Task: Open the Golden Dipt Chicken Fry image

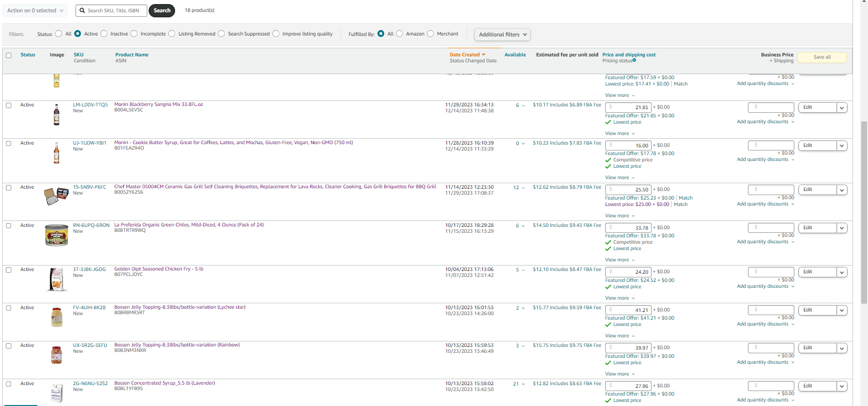Action: click(56, 279)
